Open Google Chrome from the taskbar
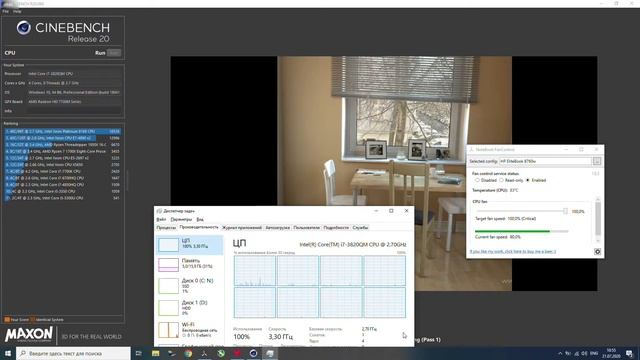Viewport: 640px width, 360px height. (188, 353)
